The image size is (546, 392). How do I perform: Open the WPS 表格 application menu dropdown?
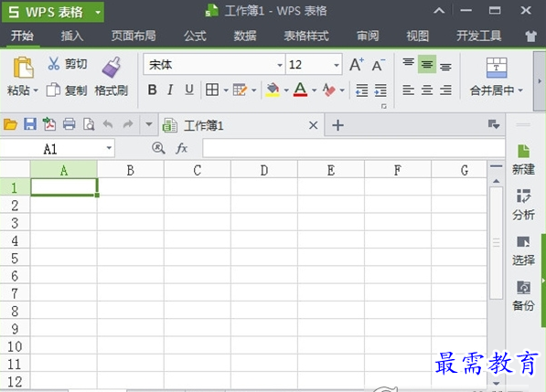point(98,13)
